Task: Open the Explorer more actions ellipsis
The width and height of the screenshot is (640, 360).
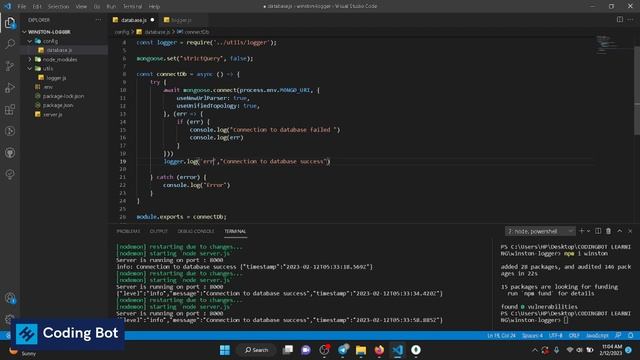Action: click(x=99, y=20)
